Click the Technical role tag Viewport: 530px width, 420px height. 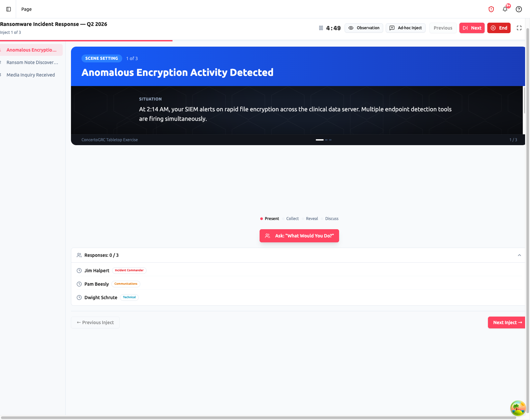(129, 297)
